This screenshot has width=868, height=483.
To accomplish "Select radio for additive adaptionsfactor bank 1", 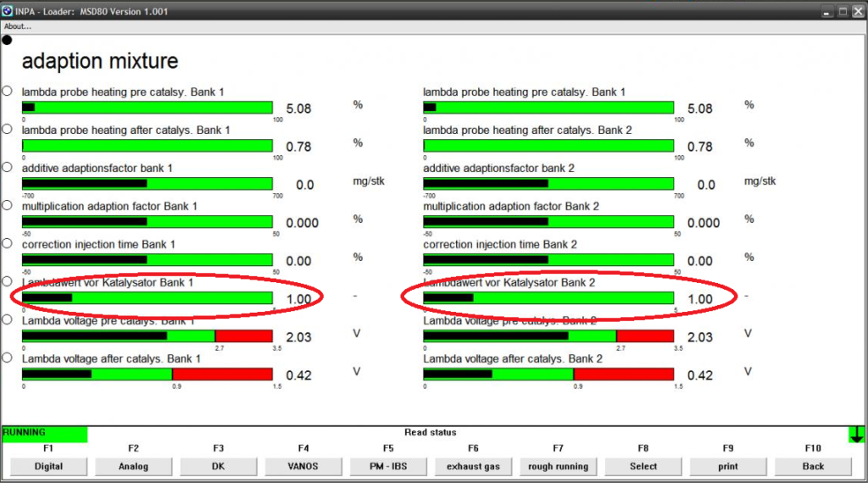I will [x=7, y=167].
